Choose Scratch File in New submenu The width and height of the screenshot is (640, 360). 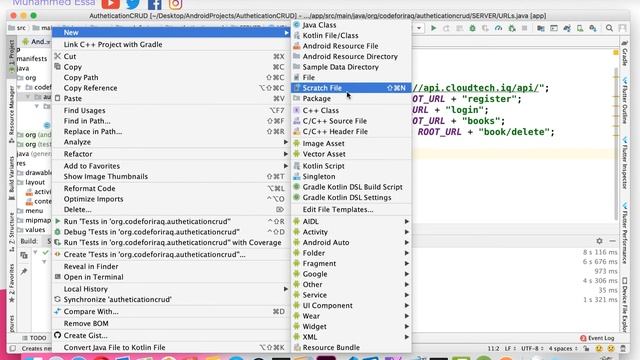(351, 88)
